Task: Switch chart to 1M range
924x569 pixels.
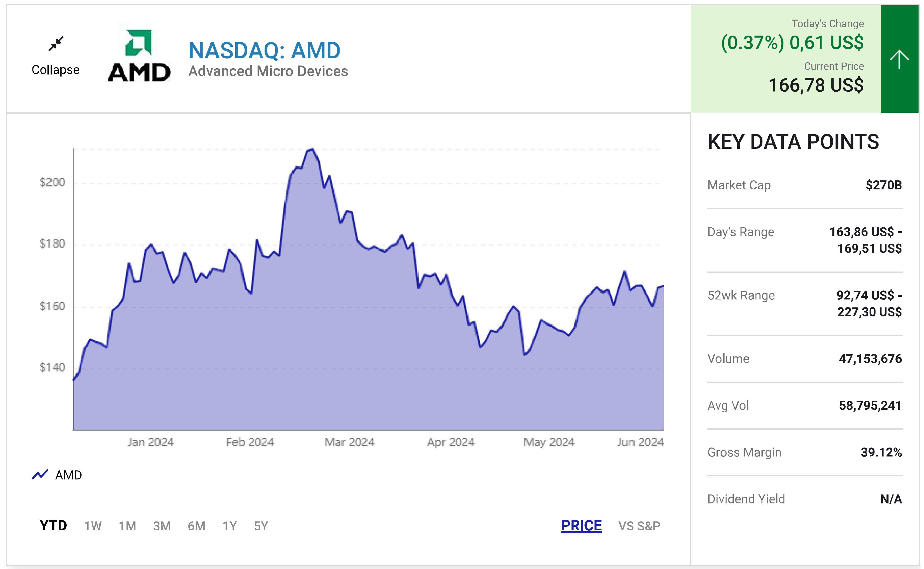Action: tap(127, 526)
